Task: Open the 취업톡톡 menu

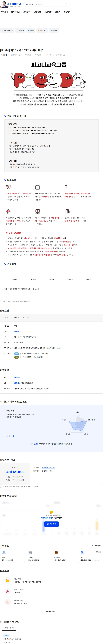Action: 67,12
